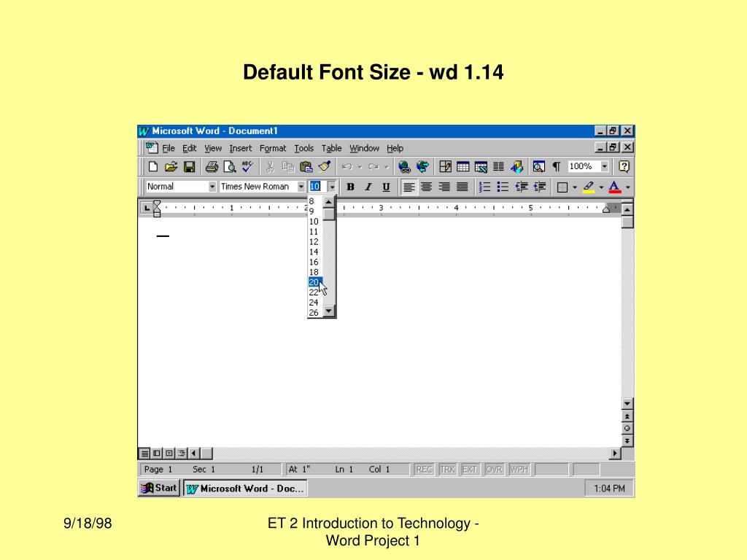This screenshot has height=560, width=747.
Task: Open the Zoom 100% dropdown
Action: (x=605, y=167)
